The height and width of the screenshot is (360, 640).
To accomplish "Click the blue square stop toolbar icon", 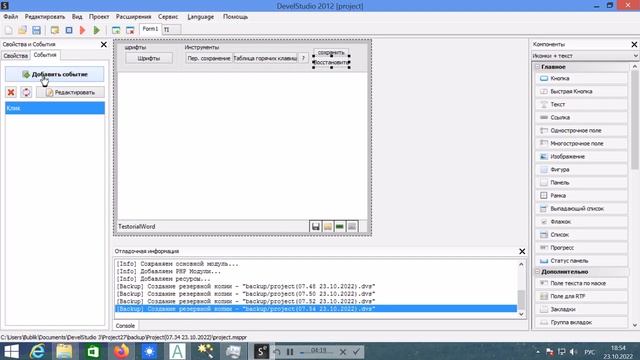I will [x=69, y=30].
